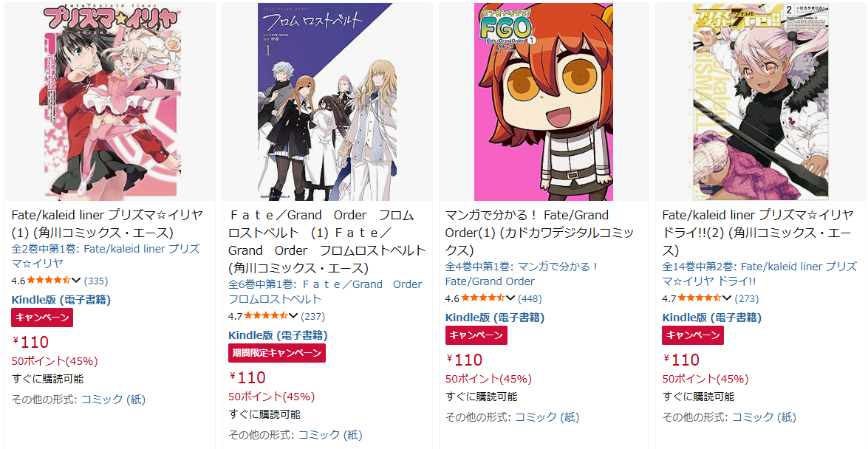Expand rating chevron next to 335 reviews
868x449 pixels.
(x=76, y=281)
